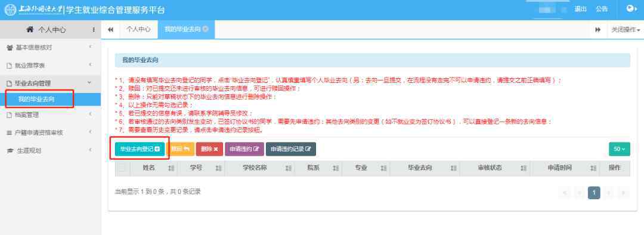Close the 我的毕业去向 tab
This screenshot has height=235, width=644.
pos(205,29)
